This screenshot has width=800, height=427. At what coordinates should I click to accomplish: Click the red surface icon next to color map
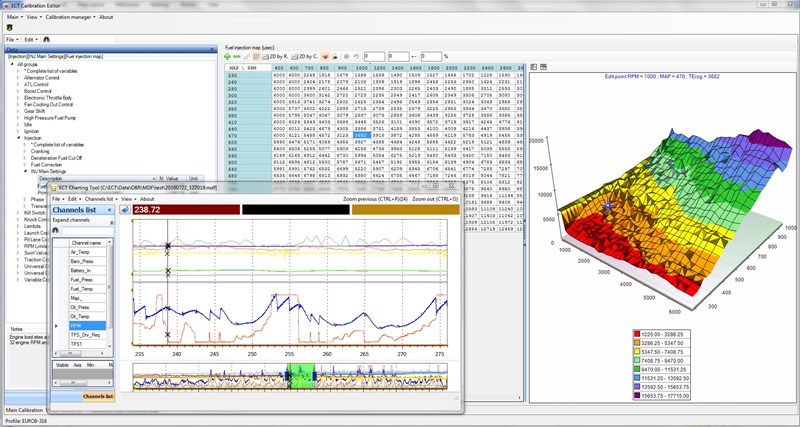pos(334,57)
